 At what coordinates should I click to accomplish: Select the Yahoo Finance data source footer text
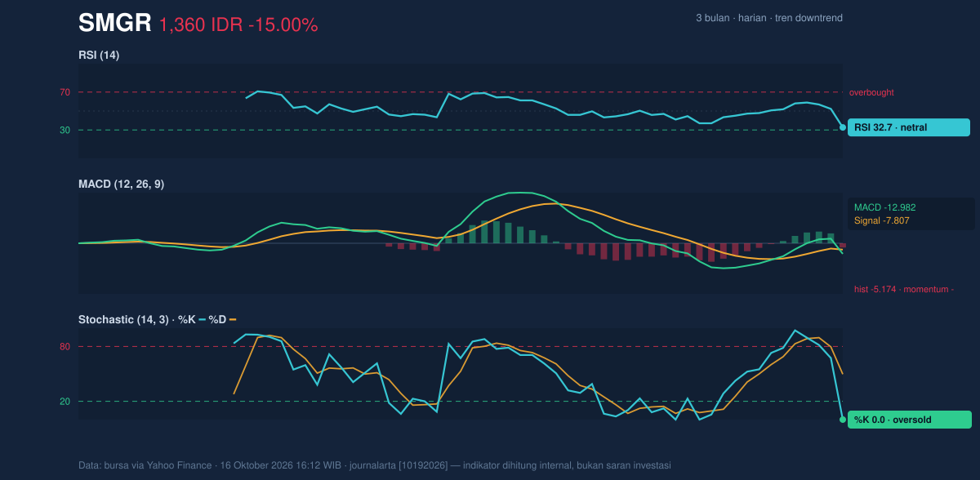pos(375,465)
